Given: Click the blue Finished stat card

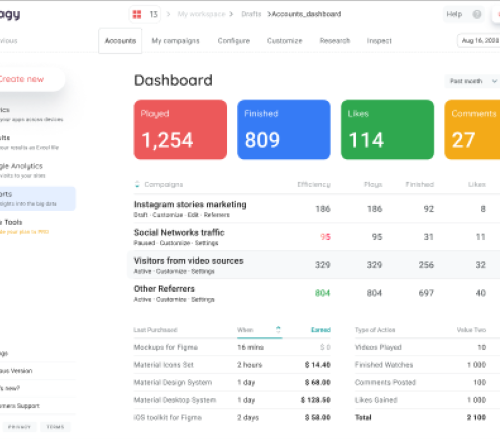Looking at the screenshot, I should 284,130.
